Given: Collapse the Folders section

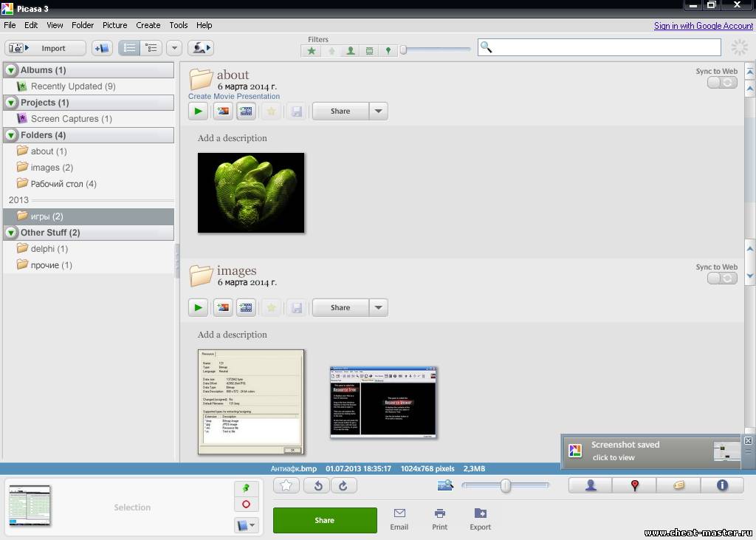Looking at the screenshot, I should pyautogui.click(x=11, y=135).
